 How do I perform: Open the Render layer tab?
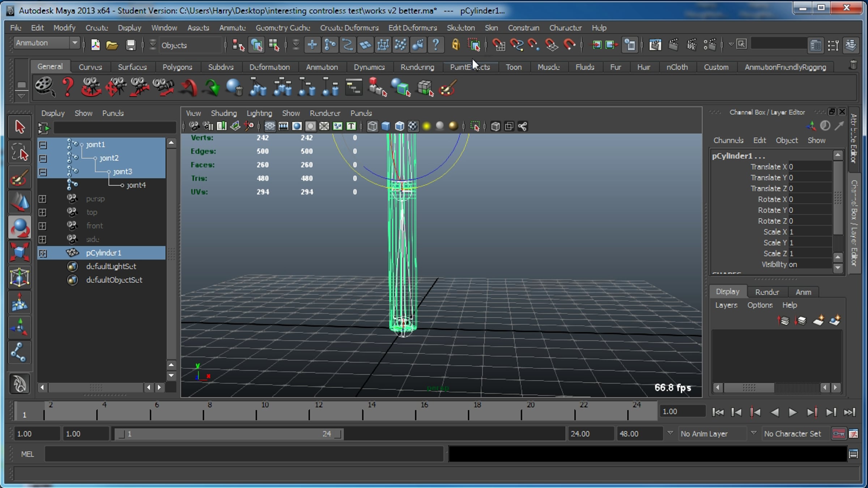click(x=767, y=292)
